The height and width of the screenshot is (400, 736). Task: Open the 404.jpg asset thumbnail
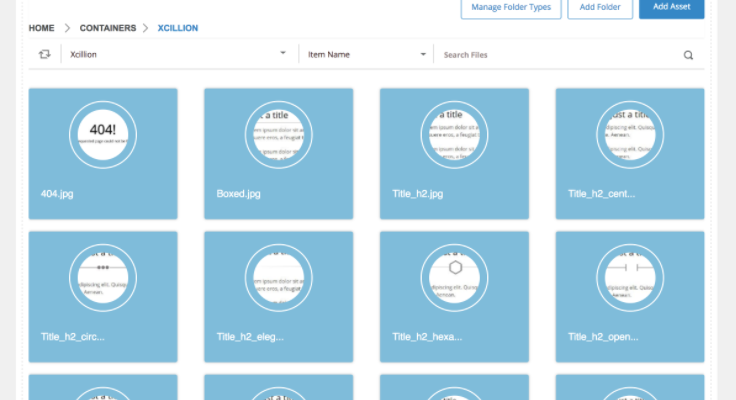point(103,135)
